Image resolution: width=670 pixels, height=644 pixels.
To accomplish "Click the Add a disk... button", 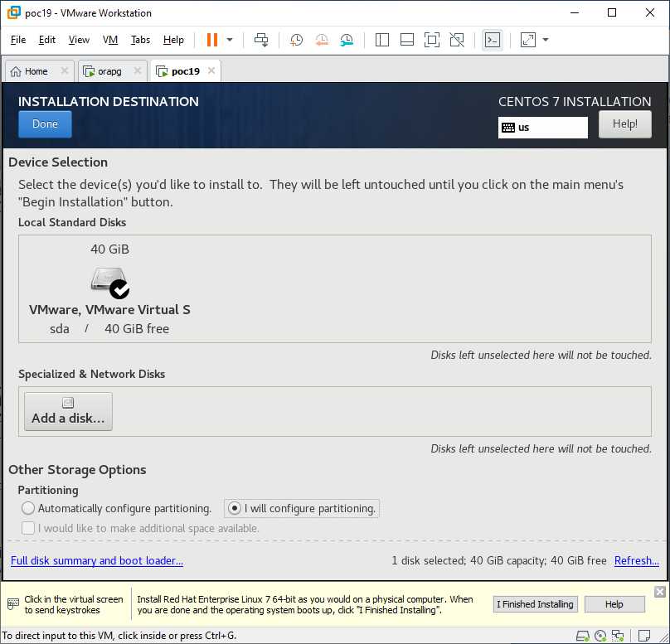I will 68,412.
